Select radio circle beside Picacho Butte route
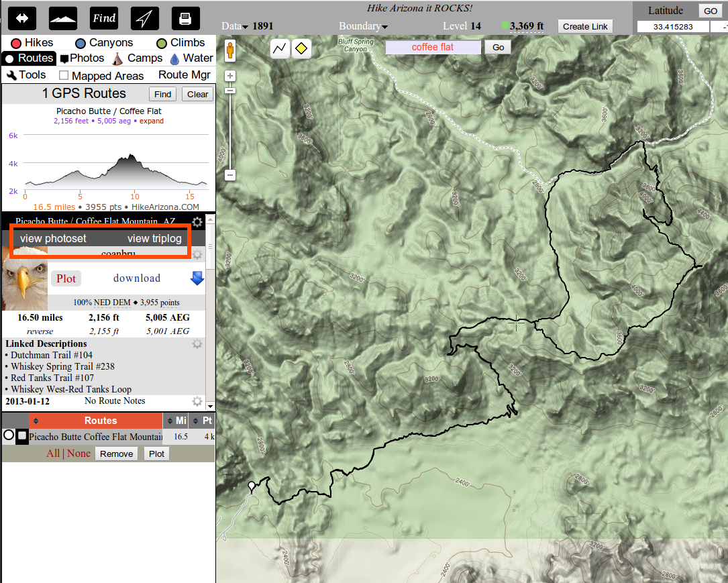Screen dimensions: 728x583 pyautogui.click(x=9, y=436)
